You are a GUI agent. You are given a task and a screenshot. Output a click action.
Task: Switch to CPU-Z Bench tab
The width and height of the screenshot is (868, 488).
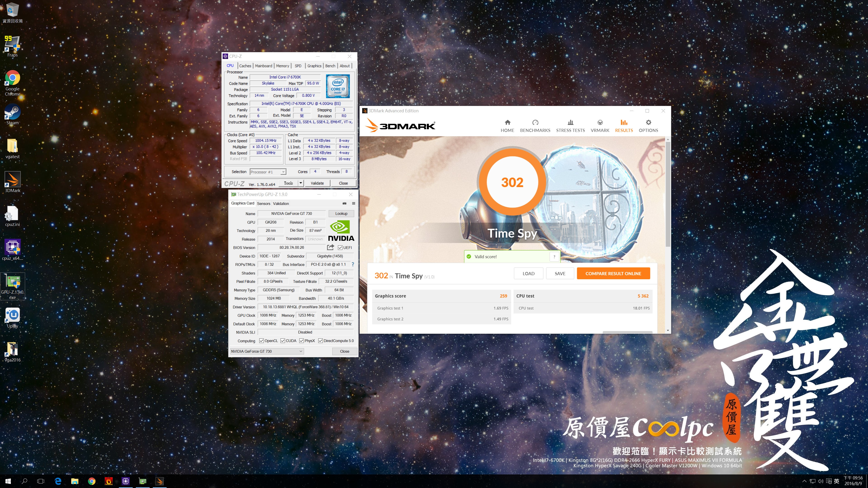330,66
